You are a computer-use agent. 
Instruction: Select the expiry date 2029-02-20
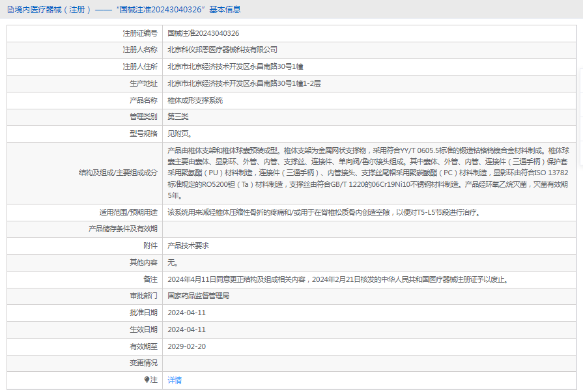point(187,346)
